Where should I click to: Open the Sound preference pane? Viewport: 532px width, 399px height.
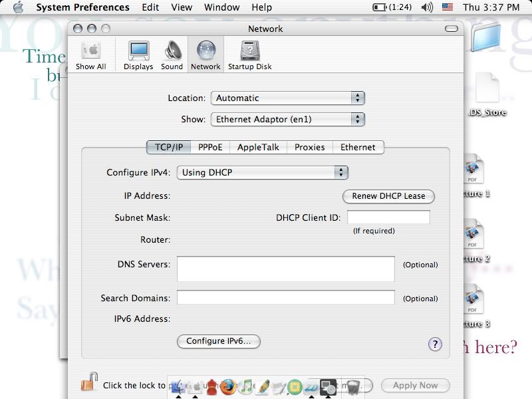click(172, 55)
